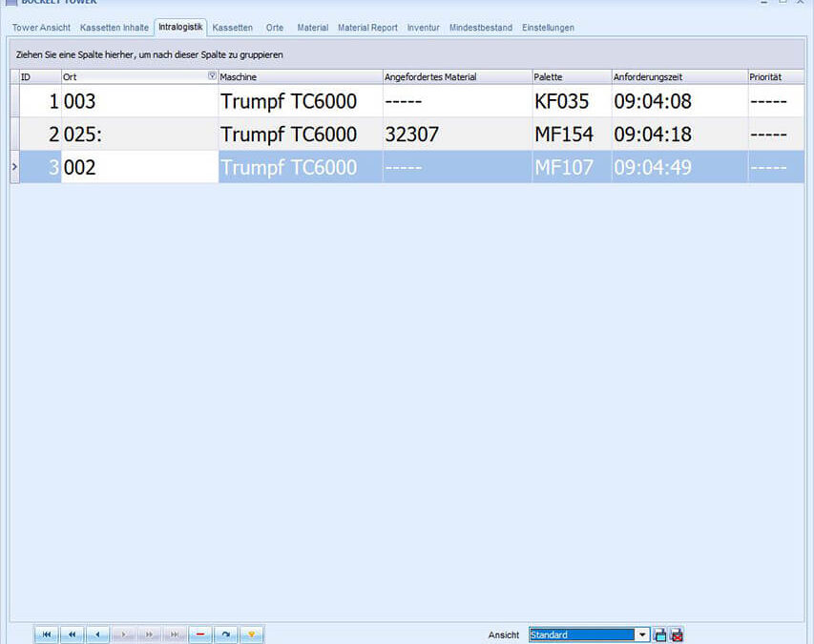Sort by Maschine column header
This screenshot has height=644, width=814.
coord(301,76)
